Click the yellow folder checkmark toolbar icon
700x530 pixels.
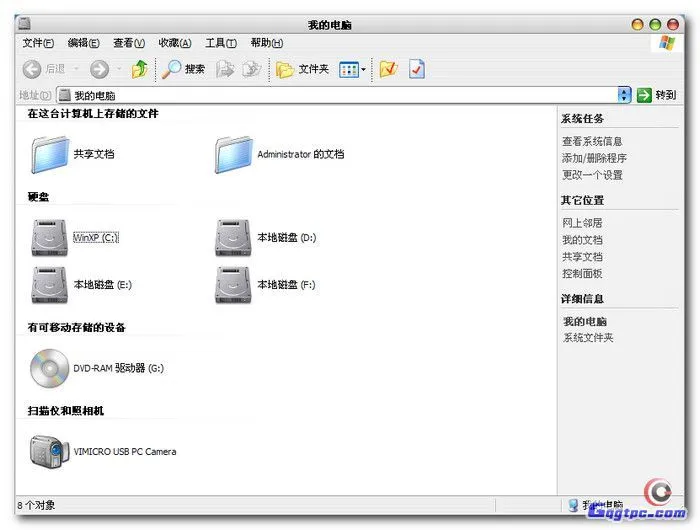pos(388,69)
